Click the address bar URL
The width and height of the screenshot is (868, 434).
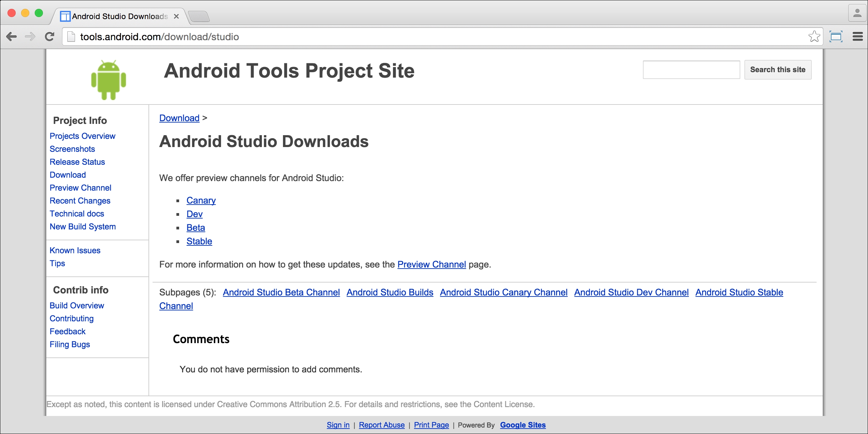point(159,37)
